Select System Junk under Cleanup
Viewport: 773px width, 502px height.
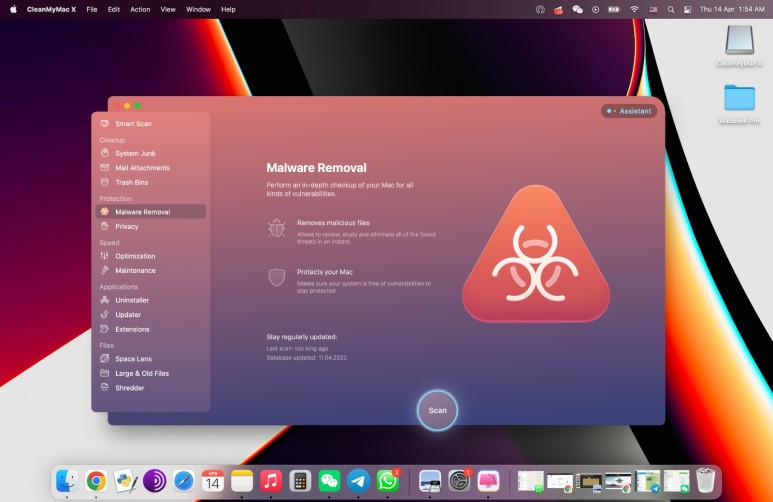point(135,153)
